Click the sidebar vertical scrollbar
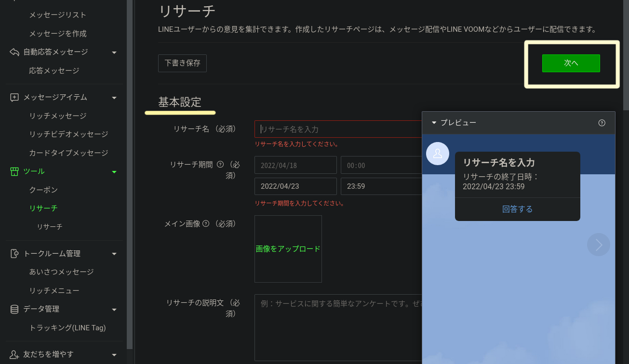This screenshot has width=629, height=364. point(129,174)
